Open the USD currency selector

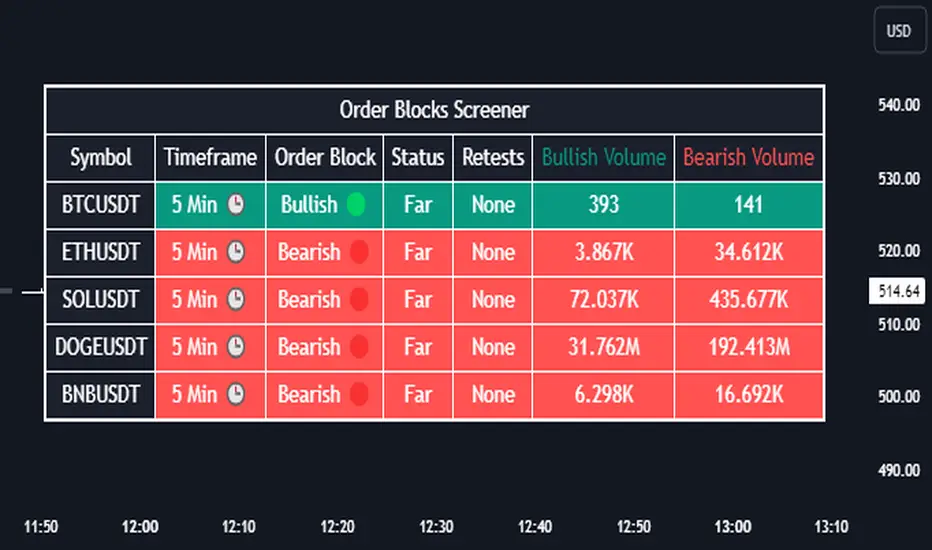coord(899,31)
